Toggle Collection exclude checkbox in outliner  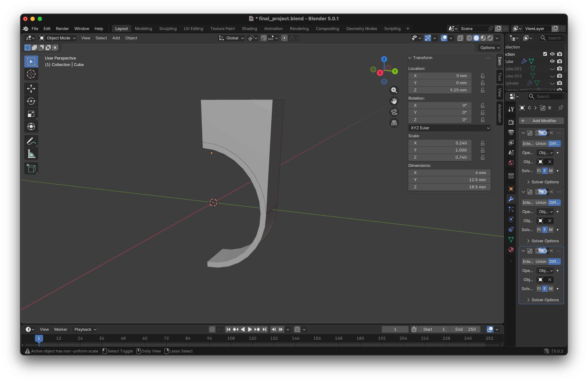(545, 54)
